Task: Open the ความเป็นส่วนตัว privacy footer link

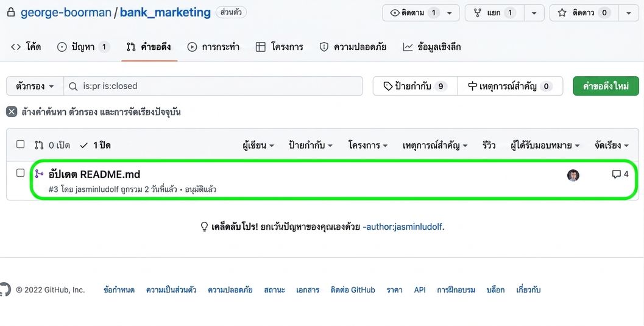Action: (x=171, y=290)
